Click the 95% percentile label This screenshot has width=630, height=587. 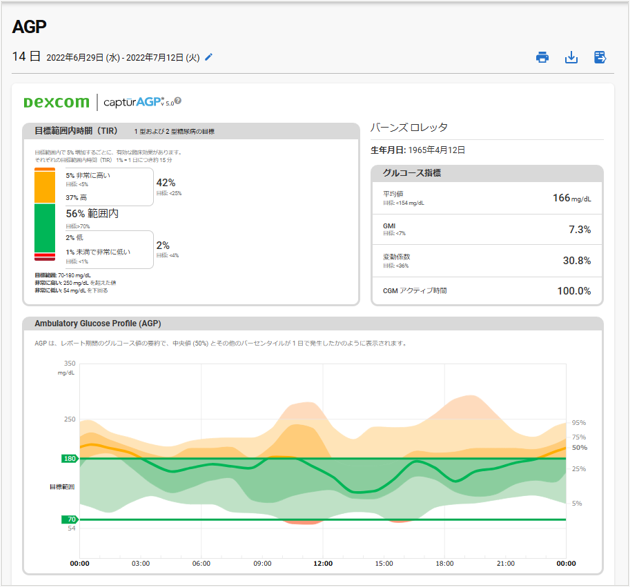pyautogui.click(x=579, y=423)
